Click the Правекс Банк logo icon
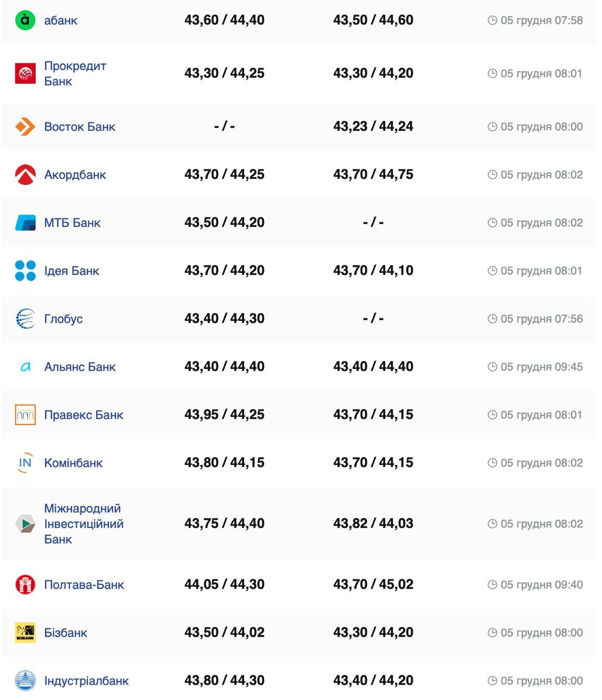Image resolution: width=602 pixels, height=700 pixels. point(25,415)
